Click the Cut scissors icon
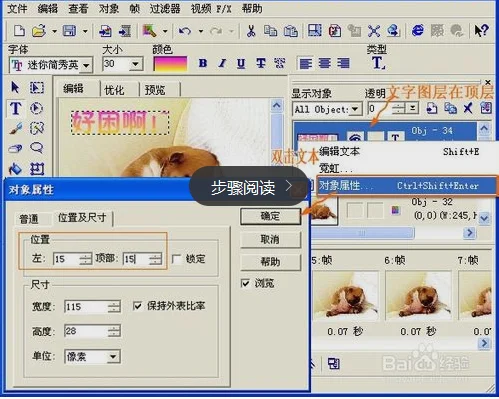 coord(251,31)
